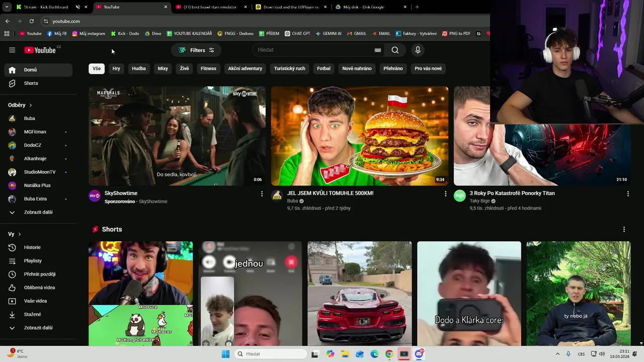Select the Pro vás nové chip
The width and height of the screenshot is (644, 362).
point(428,68)
